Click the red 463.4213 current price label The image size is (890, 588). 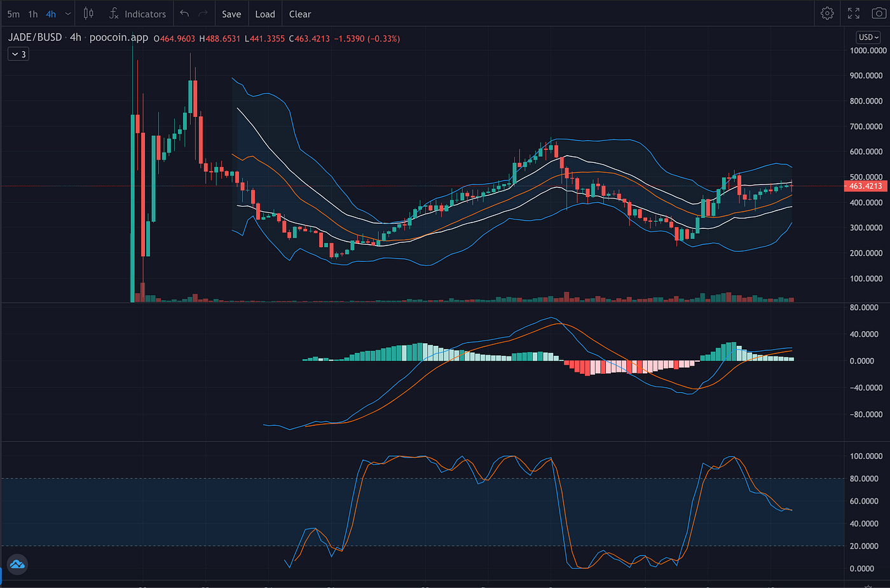(865, 186)
